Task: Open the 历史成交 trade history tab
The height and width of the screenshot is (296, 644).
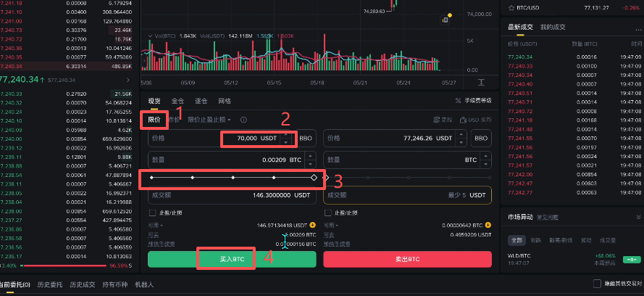Action: [83, 284]
